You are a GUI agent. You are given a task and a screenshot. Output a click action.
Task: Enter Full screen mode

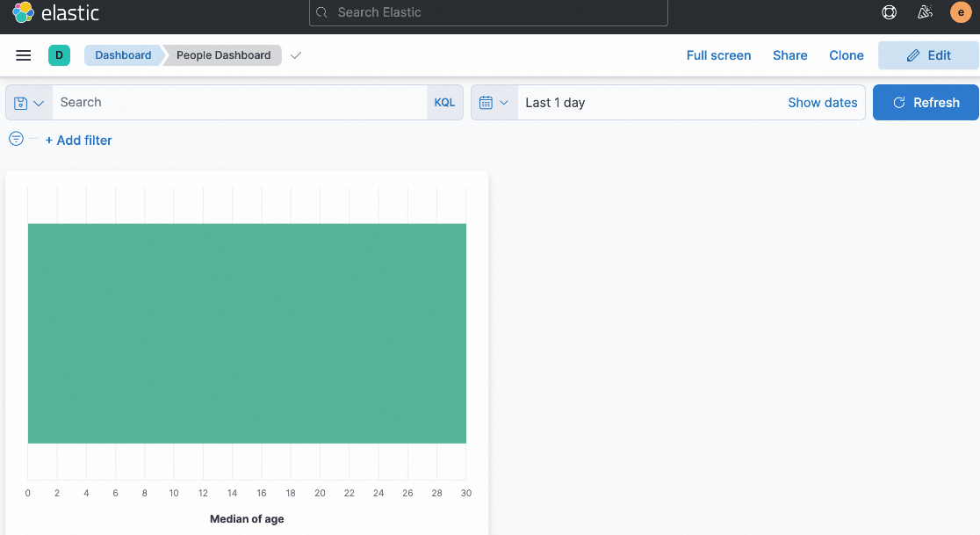[x=718, y=55]
